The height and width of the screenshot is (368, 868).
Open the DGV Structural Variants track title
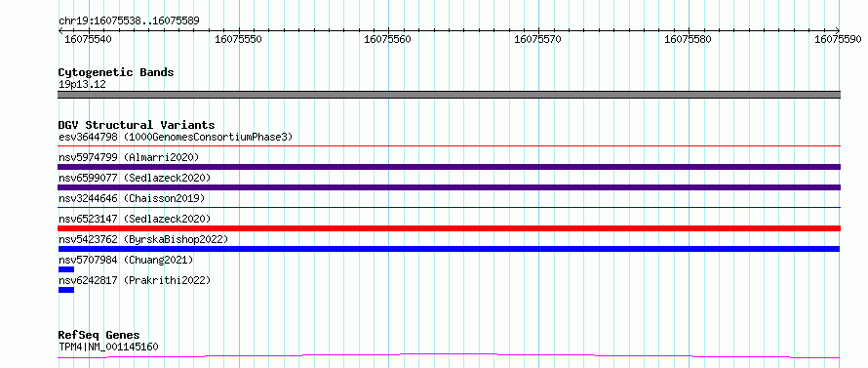pos(137,125)
